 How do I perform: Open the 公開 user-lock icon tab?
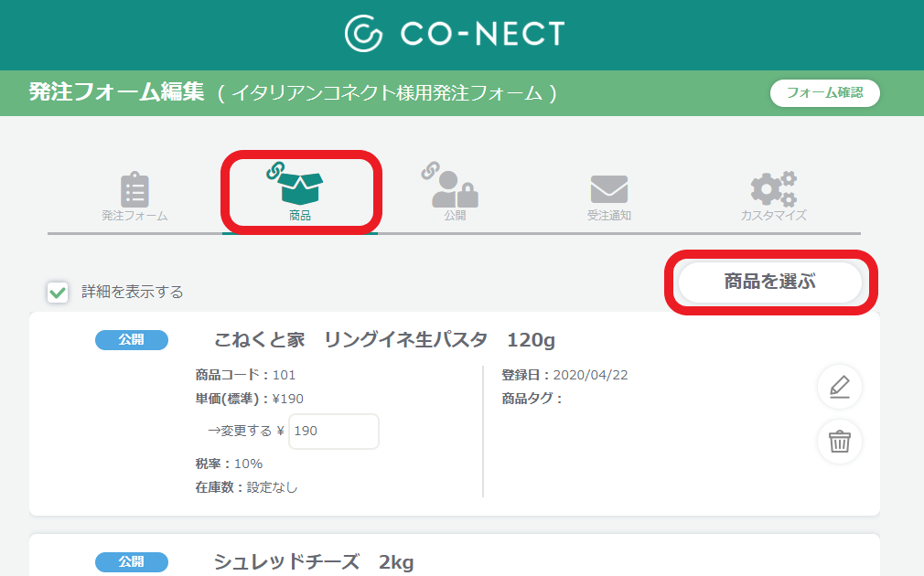(x=455, y=187)
